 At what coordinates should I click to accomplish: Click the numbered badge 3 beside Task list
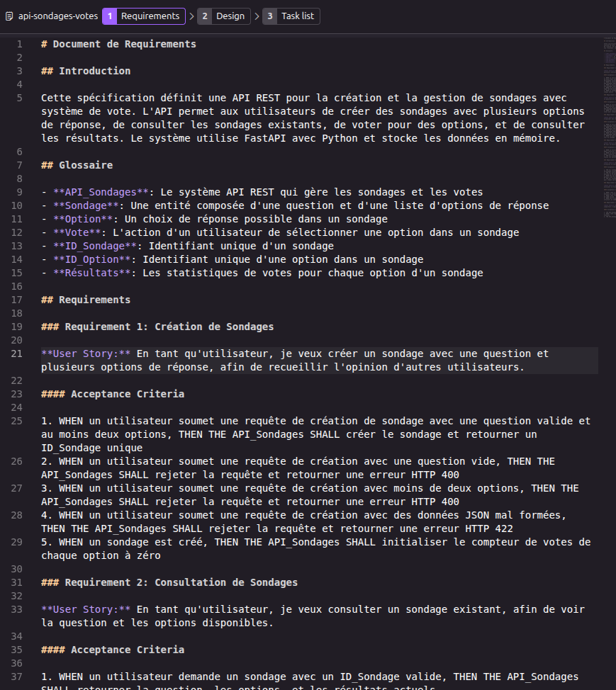269,16
